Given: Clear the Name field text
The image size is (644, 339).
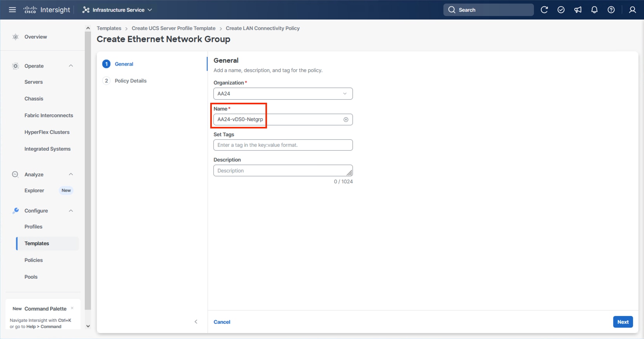Looking at the screenshot, I should (x=346, y=119).
